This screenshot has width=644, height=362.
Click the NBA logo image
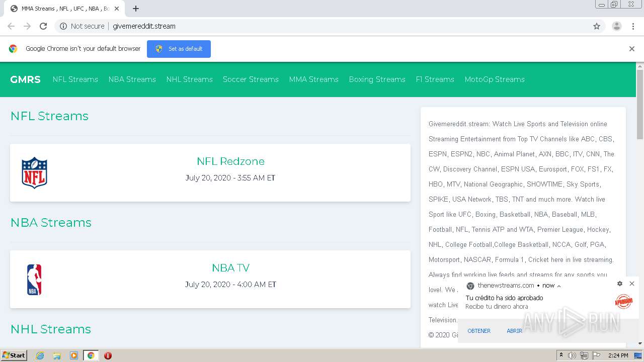coord(34,280)
